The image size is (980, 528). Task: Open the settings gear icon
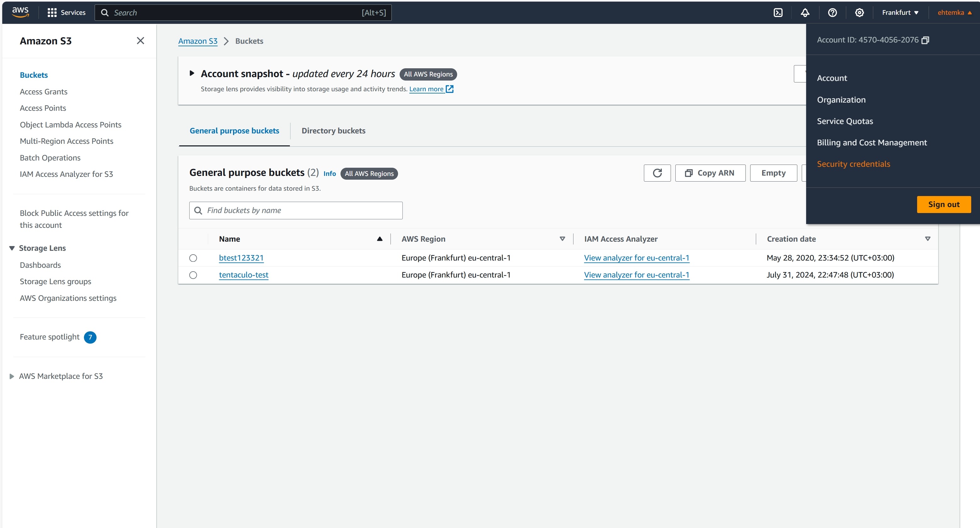click(859, 13)
